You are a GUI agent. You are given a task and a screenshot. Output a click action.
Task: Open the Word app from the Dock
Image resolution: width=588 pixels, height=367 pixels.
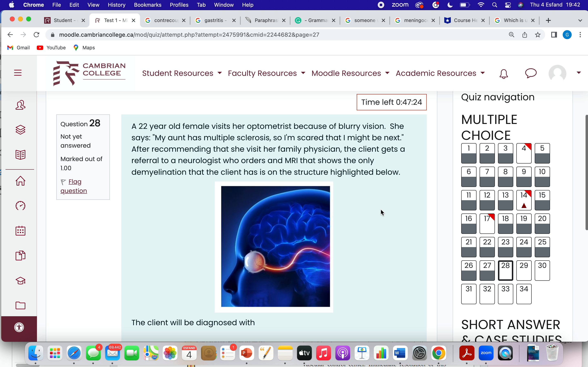coord(400,353)
